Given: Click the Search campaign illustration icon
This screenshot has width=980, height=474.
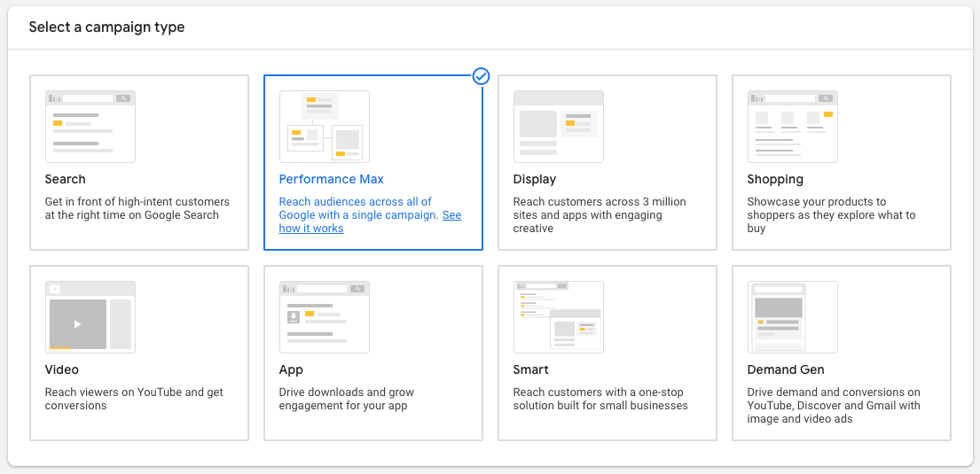Looking at the screenshot, I should 90,127.
